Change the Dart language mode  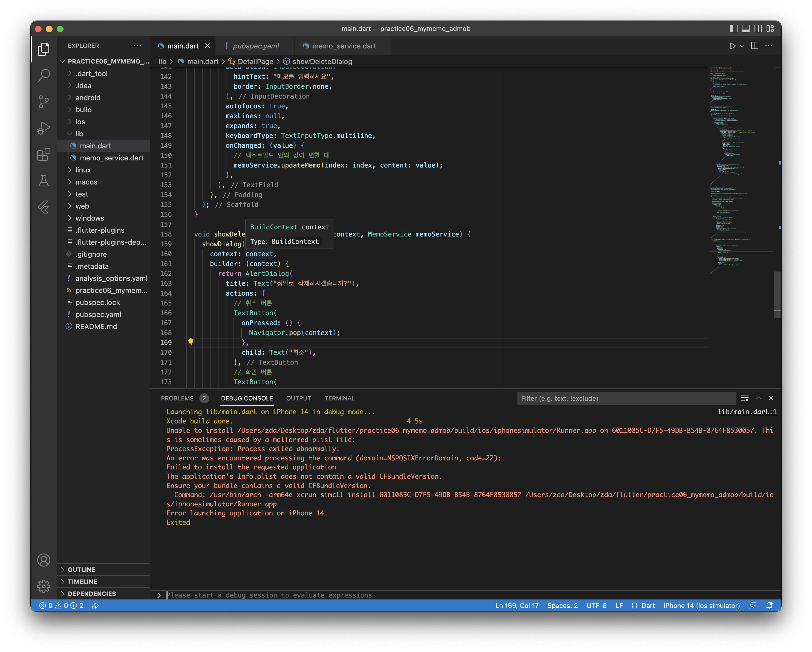(x=648, y=606)
